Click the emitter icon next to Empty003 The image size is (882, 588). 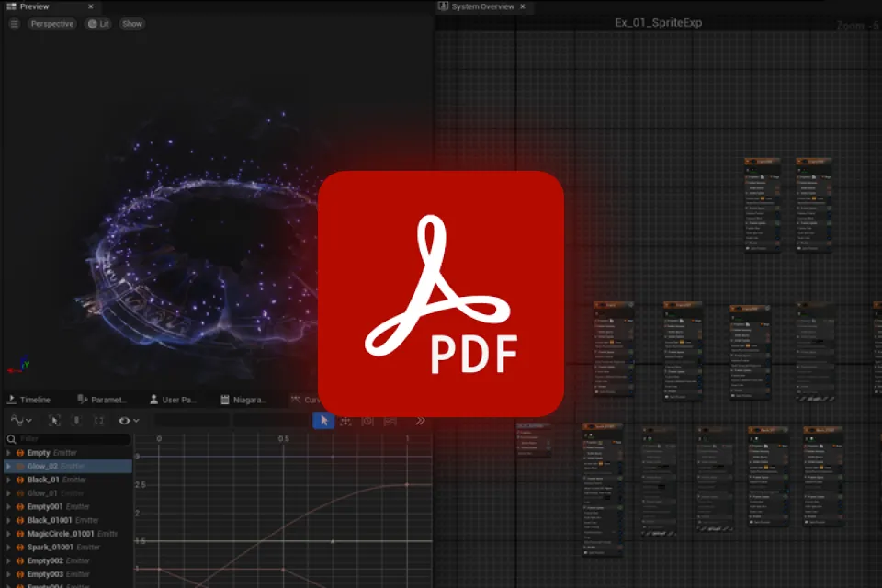point(20,574)
